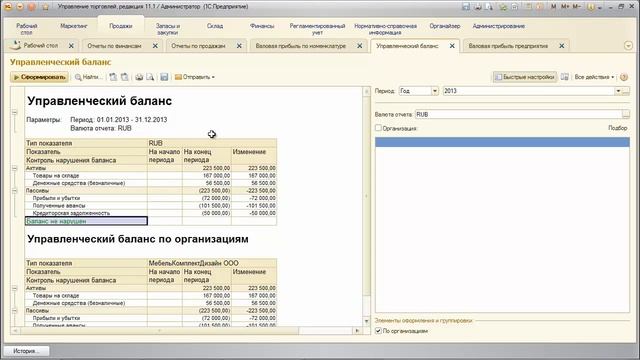Click the yellow information icon in title bar
This screenshot has height=360, width=640.
tap(591, 7)
